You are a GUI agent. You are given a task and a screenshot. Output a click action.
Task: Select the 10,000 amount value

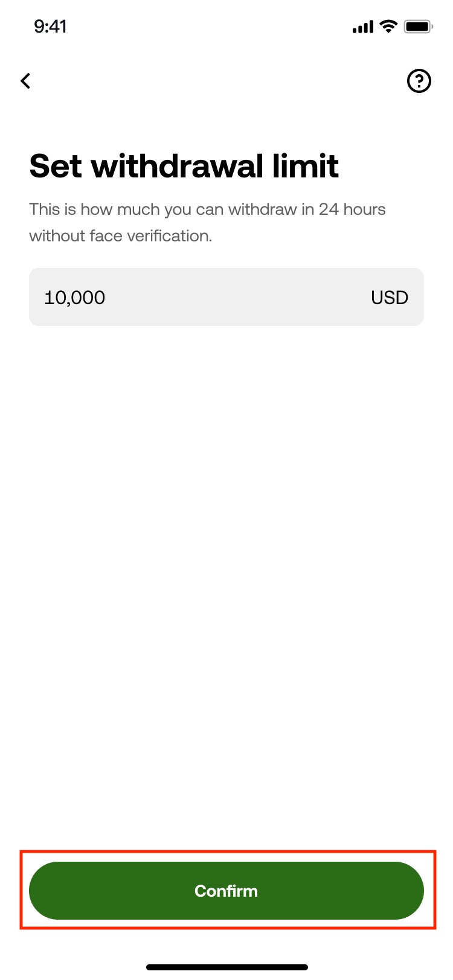pyautogui.click(x=75, y=297)
